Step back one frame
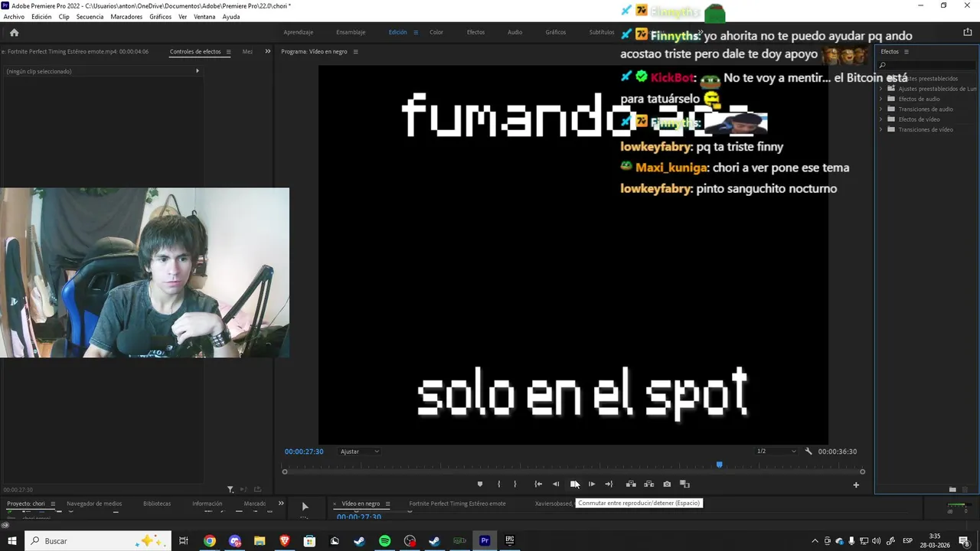Viewport: 980px width, 551px height. tap(556, 484)
